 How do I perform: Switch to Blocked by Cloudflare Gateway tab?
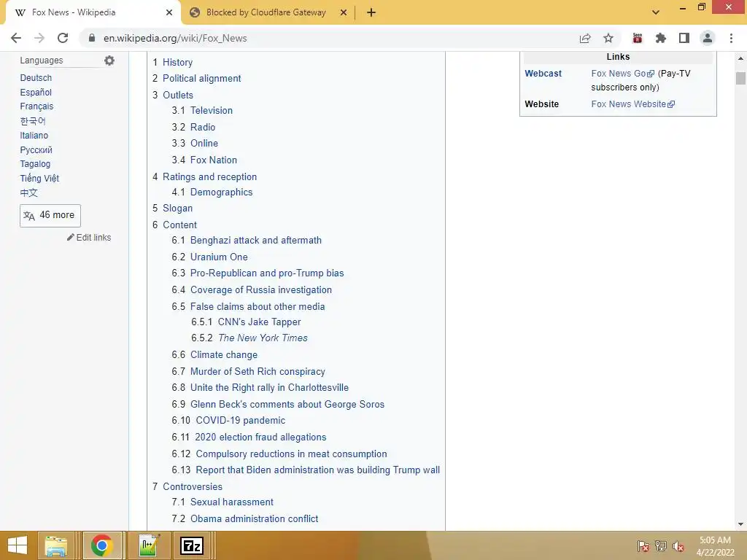pyautogui.click(x=268, y=12)
